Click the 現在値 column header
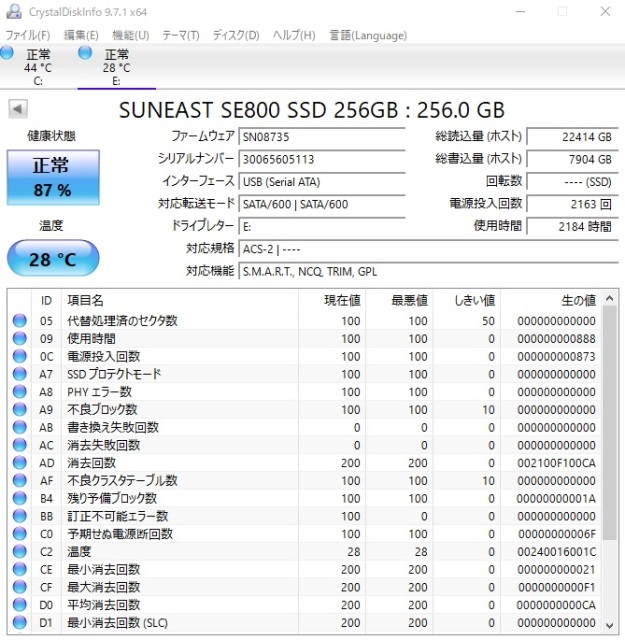 (x=332, y=300)
